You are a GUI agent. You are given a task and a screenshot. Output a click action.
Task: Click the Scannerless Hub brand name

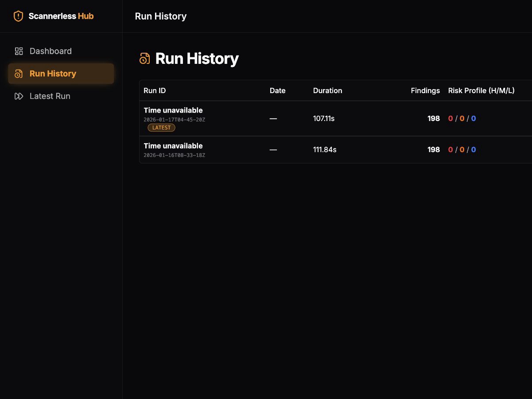(61, 16)
